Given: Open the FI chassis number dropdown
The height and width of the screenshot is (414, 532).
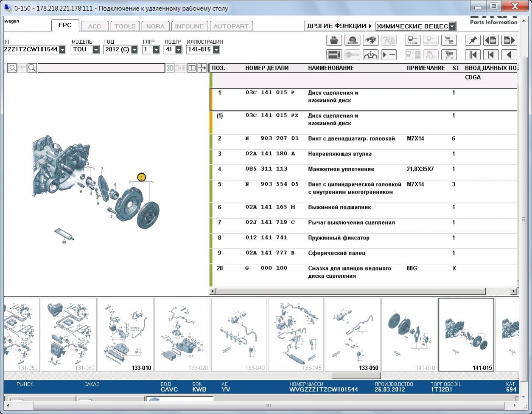Looking at the screenshot, I should click(63, 50).
